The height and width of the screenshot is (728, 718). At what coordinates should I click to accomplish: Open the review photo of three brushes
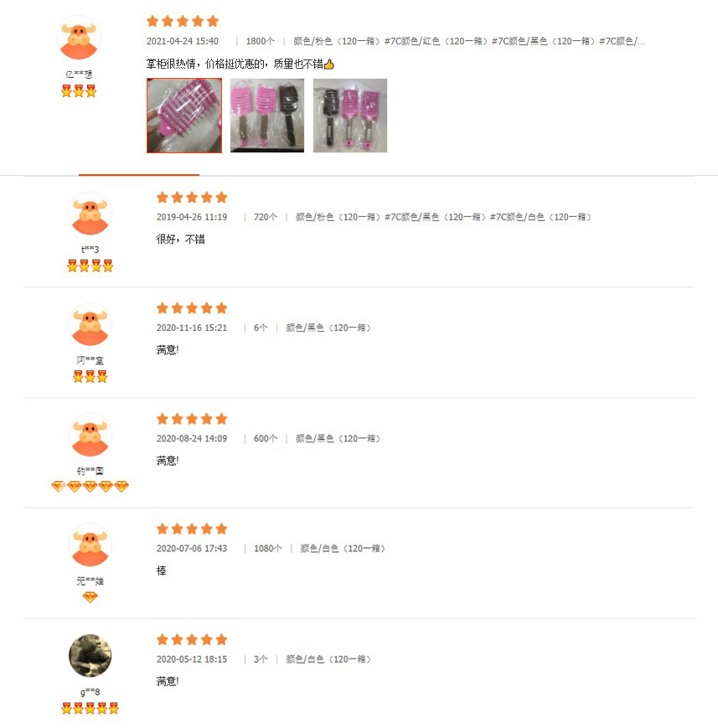[x=267, y=116]
